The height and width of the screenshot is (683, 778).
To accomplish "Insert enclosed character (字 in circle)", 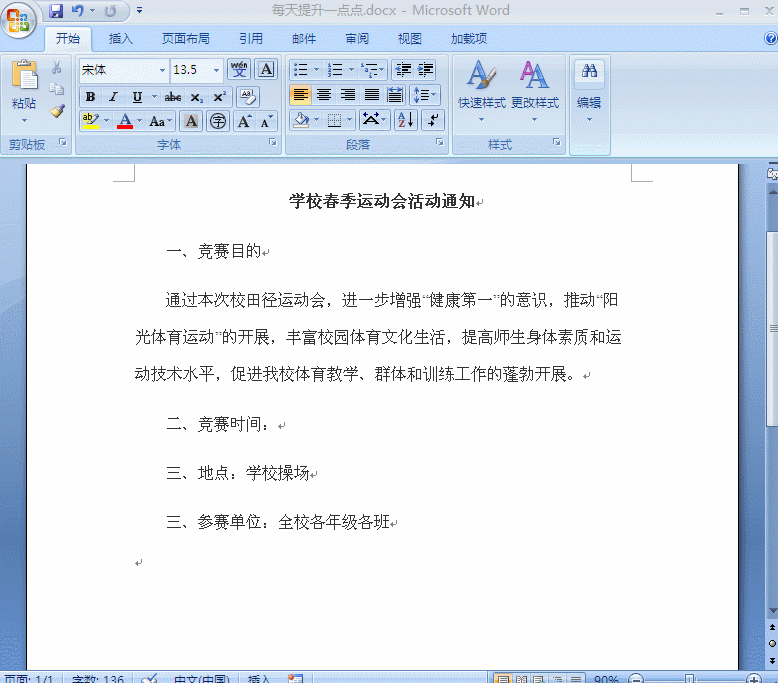I will point(218,121).
